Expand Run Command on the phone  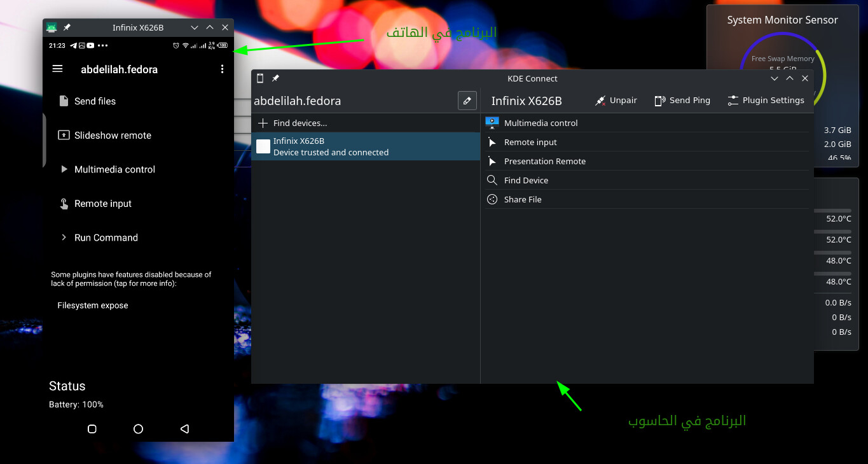[x=106, y=237]
